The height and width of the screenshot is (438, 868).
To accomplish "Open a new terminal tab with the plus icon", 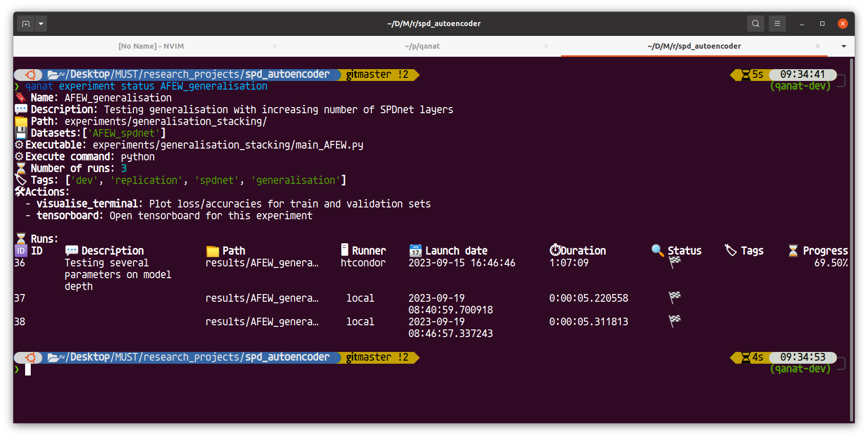I will pyautogui.click(x=26, y=24).
